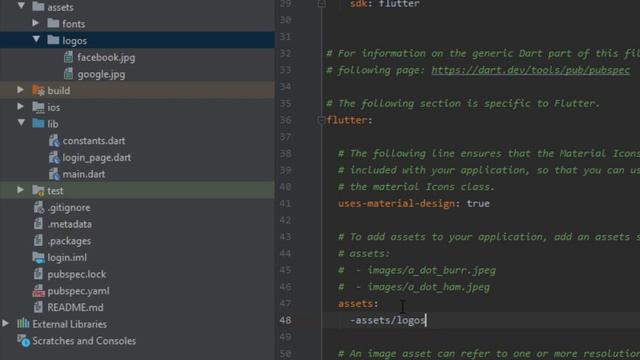The height and width of the screenshot is (360, 640).
Task: Collapse the assets folder arrow
Action: tap(21, 6)
